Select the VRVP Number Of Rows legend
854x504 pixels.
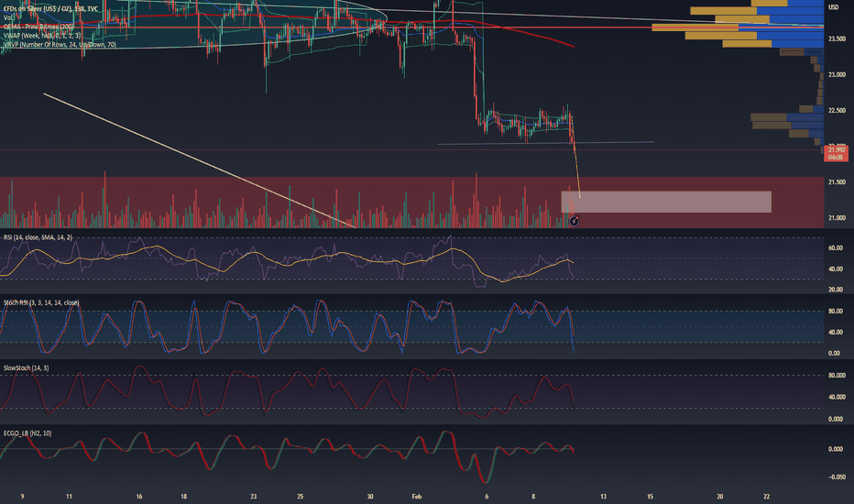click(60, 45)
